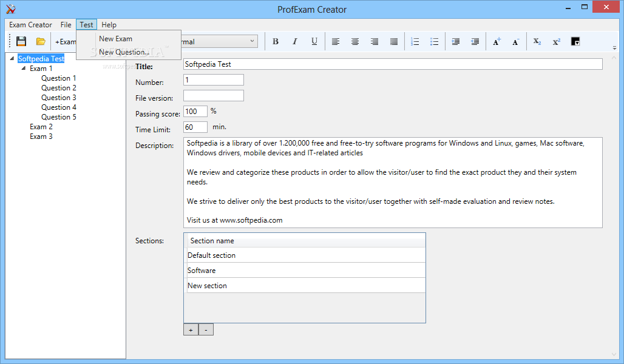Select Question 1 in the tree

pos(58,78)
